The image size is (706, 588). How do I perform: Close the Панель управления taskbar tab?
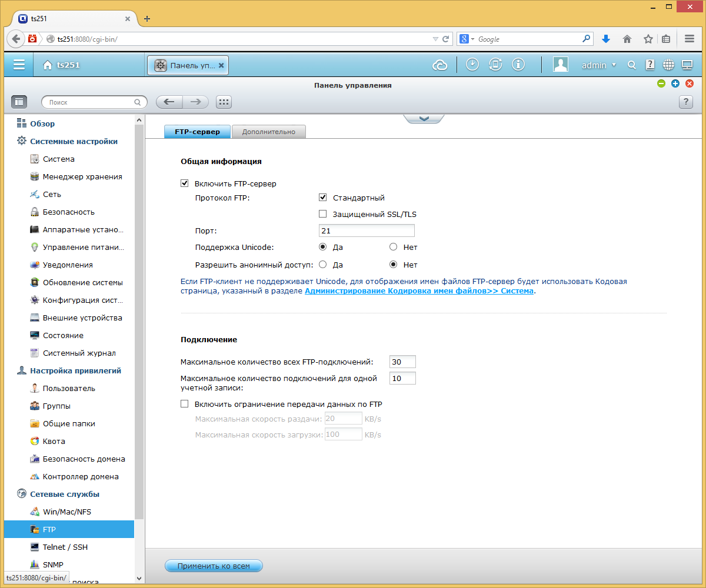coord(221,65)
